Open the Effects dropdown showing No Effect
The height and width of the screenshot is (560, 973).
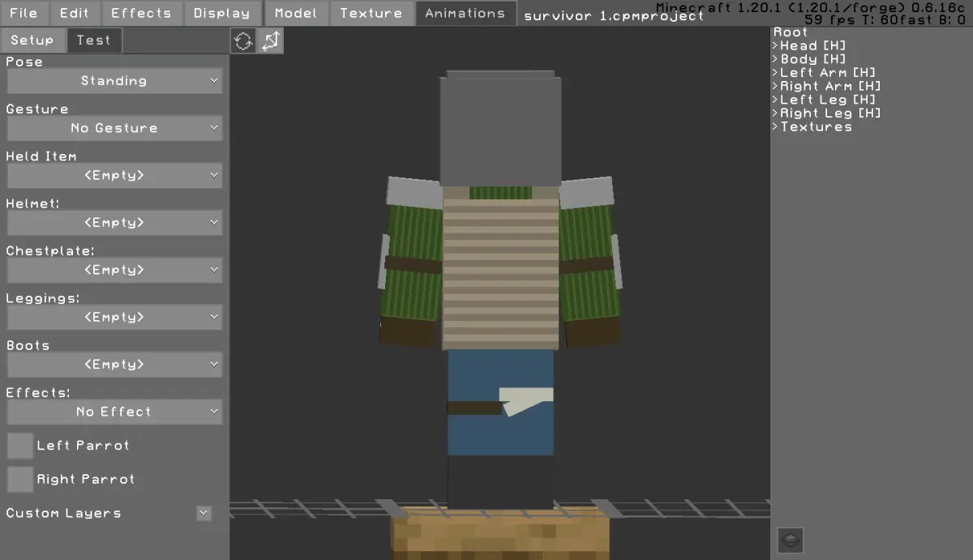[x=114, y=412]
